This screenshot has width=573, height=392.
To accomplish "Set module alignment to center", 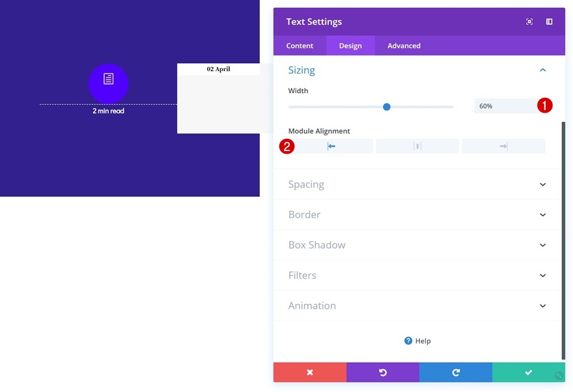I will pyautogui.click(x=417, y=146).
